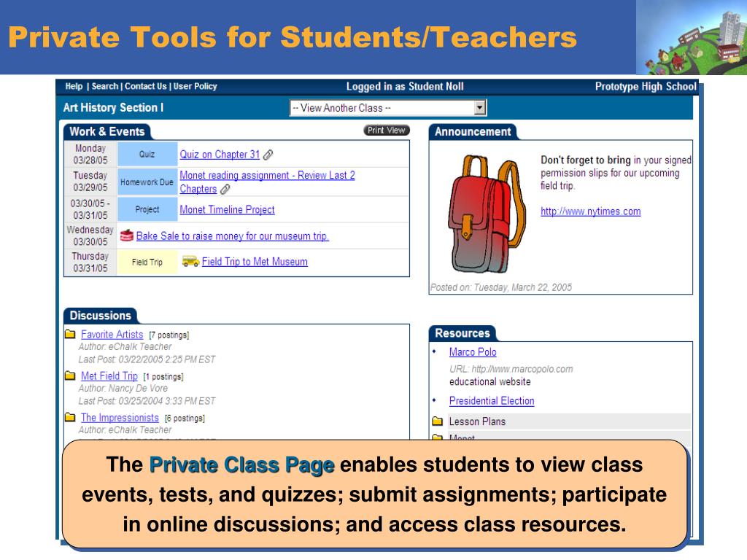Click the Art History Section I title
Screen dimensions: 747x560
click(x=113, y=108)
